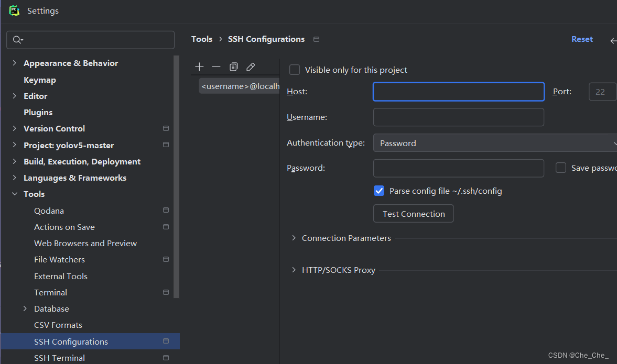617x364 pixels.
Task: Click the plus icon to add SSH configuration
Action: 199,67
